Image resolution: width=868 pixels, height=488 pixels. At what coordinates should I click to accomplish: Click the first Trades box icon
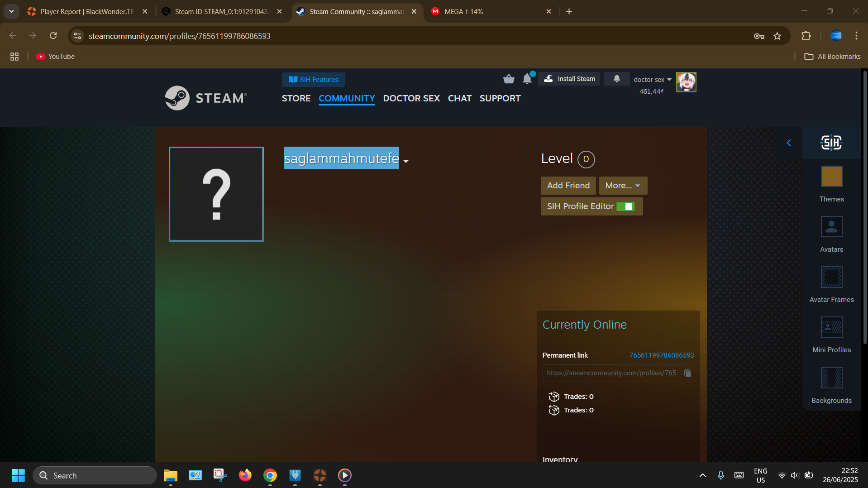[554, 397]
